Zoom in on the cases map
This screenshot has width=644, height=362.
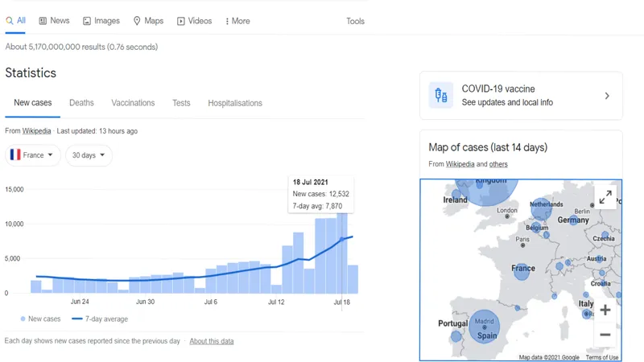(605, 310)
